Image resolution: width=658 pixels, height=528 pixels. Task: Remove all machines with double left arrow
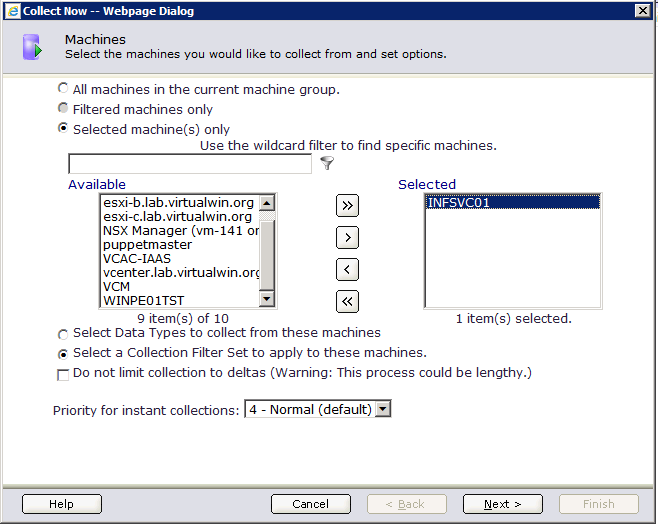347,301
